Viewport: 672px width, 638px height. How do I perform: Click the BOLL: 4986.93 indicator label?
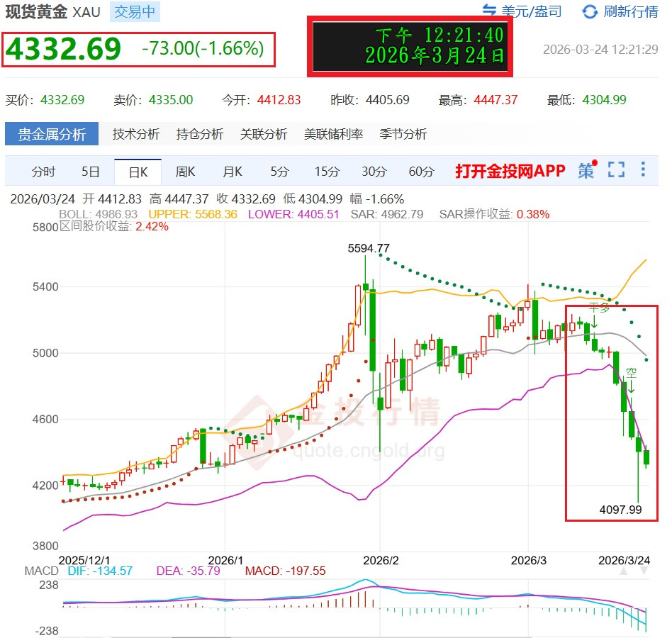click(98, 214)
